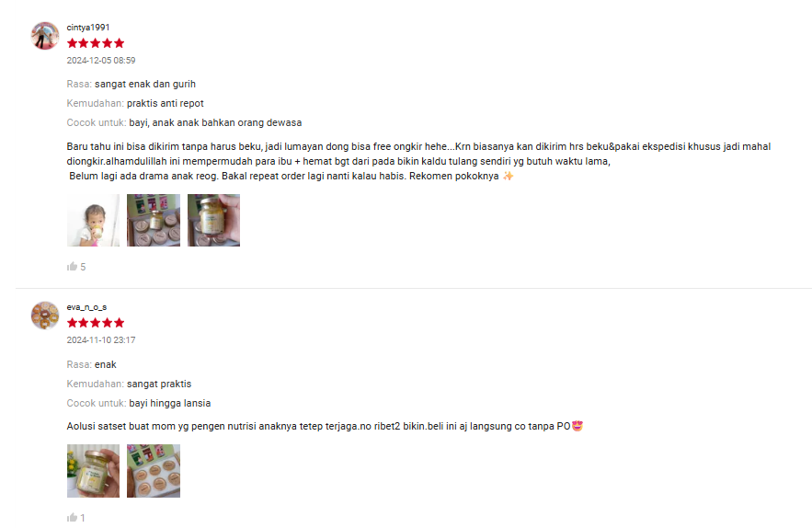Open cintya1991's jar box photo thumbnail
The height and width of the screenshot is (528, 812).
click(154, 220)
